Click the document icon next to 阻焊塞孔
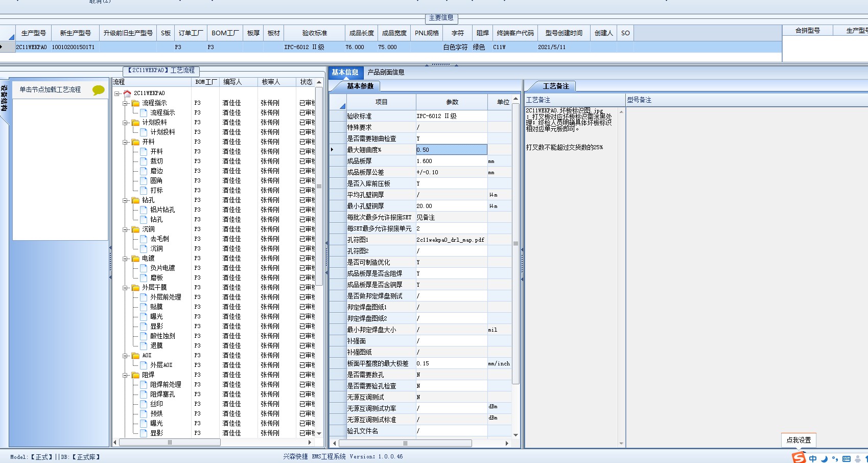The height and width of the screenshot is (463, 868). [144, 394]
